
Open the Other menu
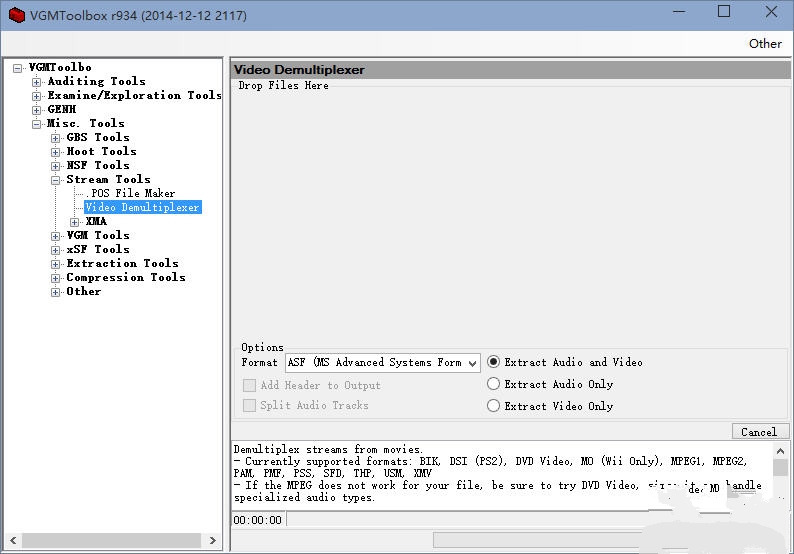point(765,43)
